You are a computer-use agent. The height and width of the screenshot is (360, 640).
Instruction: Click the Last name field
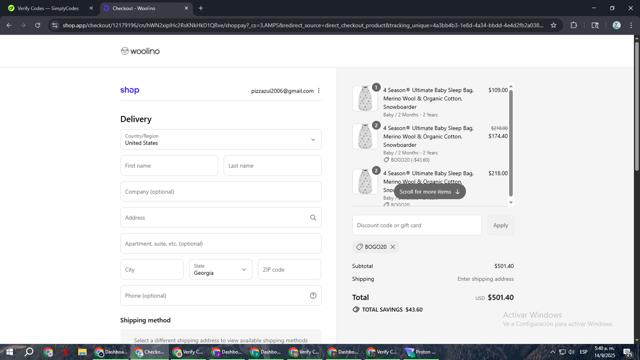pos(273,166)
